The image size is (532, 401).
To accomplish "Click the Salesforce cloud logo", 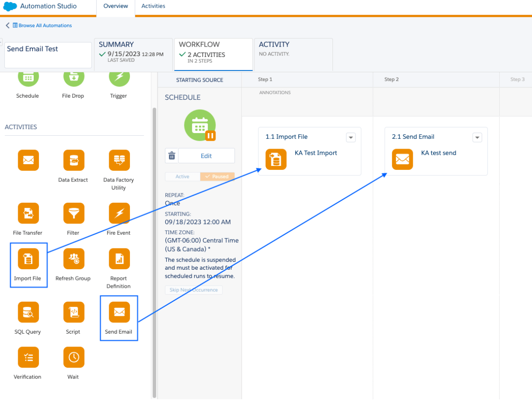I will (x=10, y=6).
